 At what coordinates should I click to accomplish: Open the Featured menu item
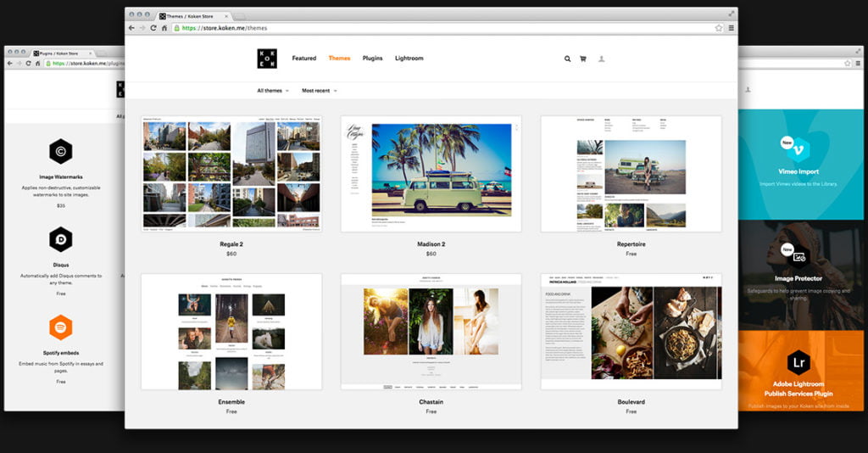[x=304, y=59]
